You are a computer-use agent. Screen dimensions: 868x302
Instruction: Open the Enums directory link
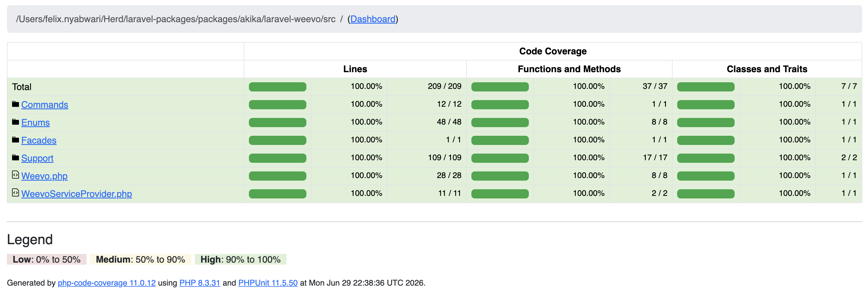tap(35, 123)
